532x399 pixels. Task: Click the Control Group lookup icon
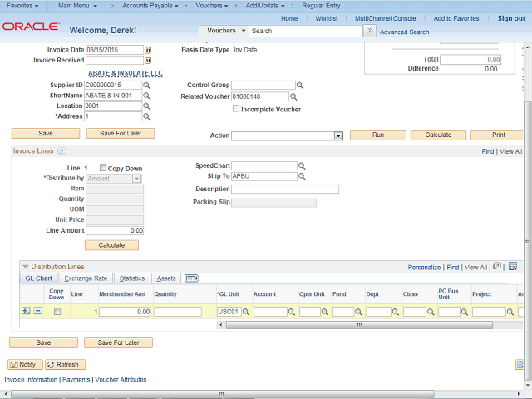tap(301, 86)
